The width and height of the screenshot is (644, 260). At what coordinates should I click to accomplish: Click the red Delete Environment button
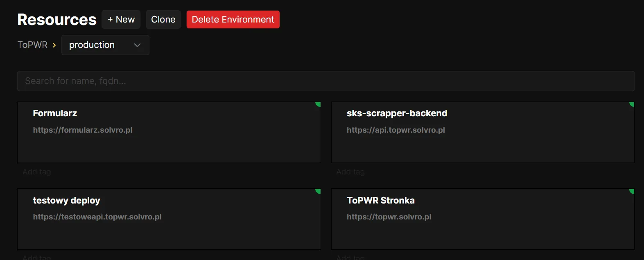pyautogui.click(x=233, y=20)
